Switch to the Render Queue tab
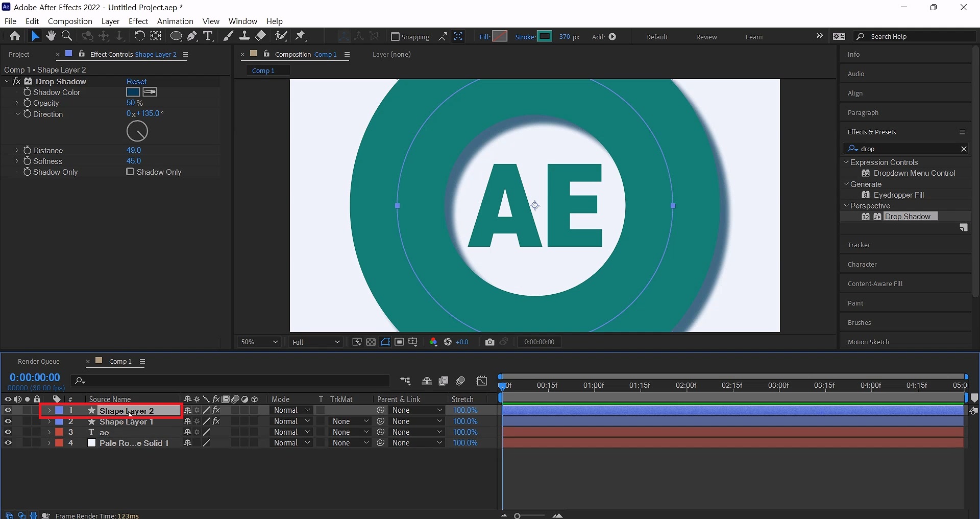980x519 pixels. [39, 361]
